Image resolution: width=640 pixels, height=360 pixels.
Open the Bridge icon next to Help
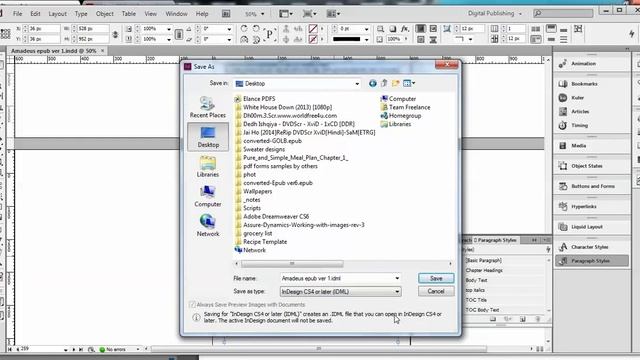pyautogui.click(x=226, y=13)
